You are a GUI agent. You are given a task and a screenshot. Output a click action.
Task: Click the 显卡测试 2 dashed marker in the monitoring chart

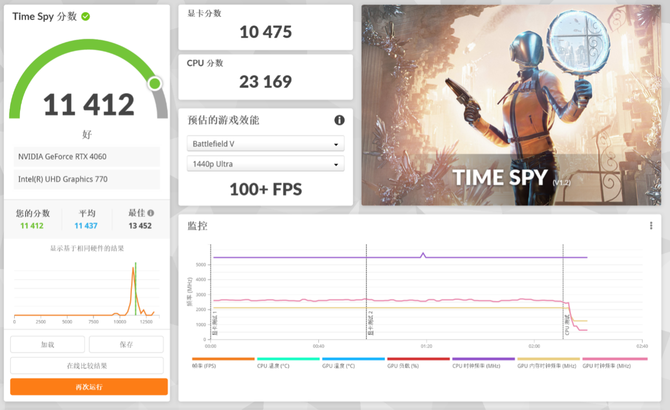(x=366, y=292)
